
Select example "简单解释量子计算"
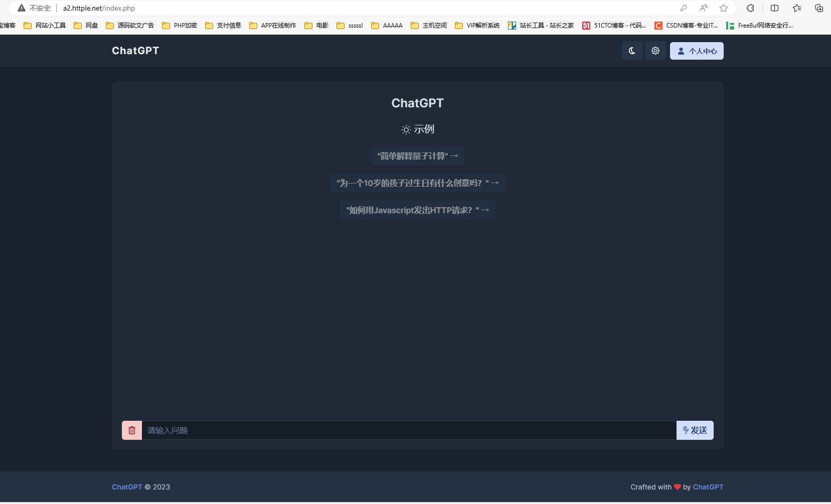tap(418, 156)
